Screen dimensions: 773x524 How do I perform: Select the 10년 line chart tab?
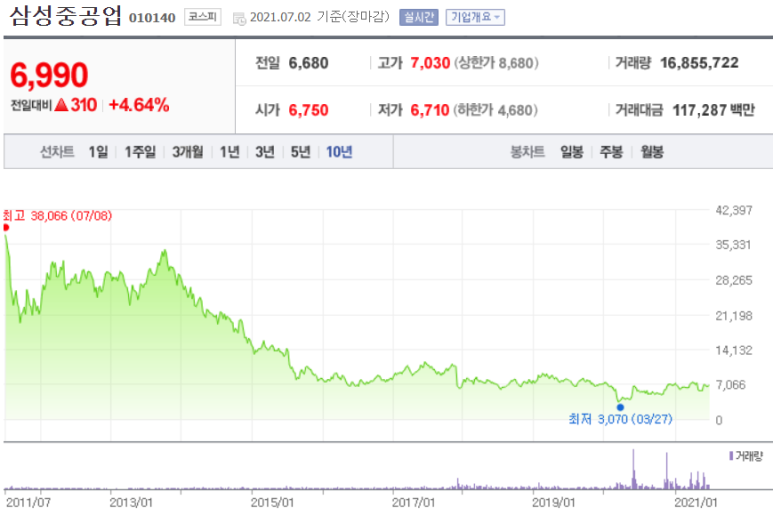coord(339,152)
